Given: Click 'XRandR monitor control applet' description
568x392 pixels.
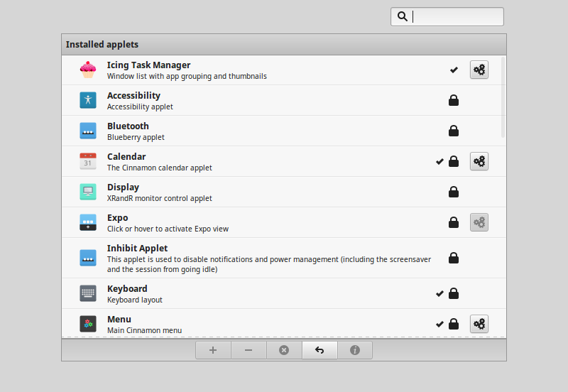Looking at the screenshot, I should pyautogui.click(x=160, y=198).
